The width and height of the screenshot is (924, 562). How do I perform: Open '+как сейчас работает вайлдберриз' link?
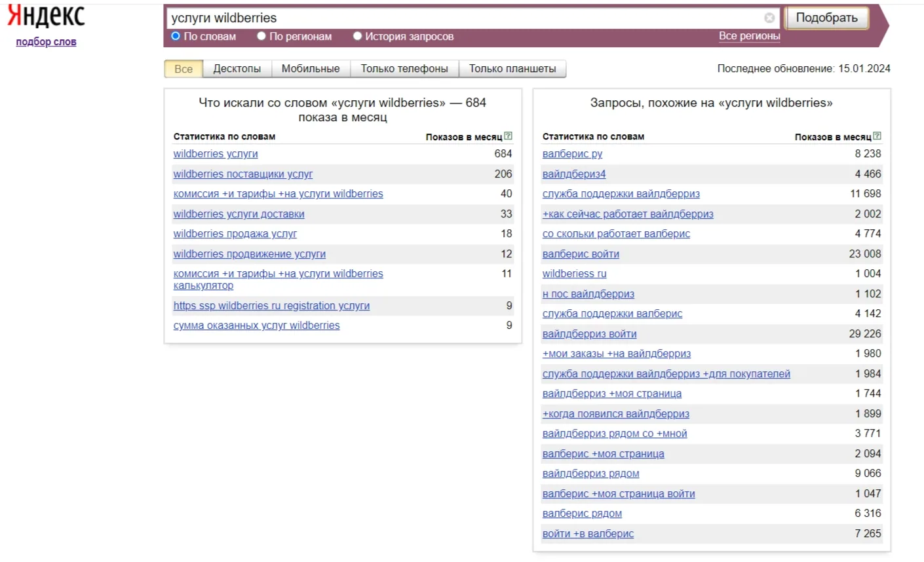pos(628,214)
